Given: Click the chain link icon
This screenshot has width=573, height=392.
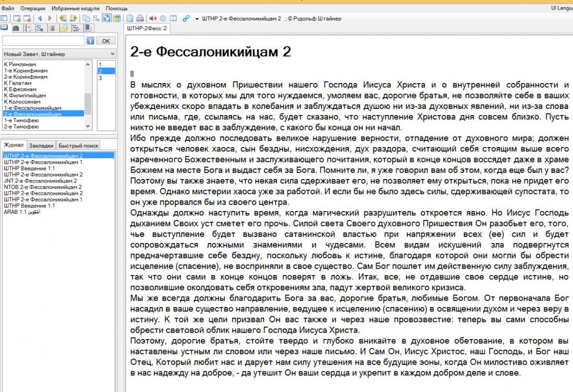Looking at the screenshot, I should (187, 19).
